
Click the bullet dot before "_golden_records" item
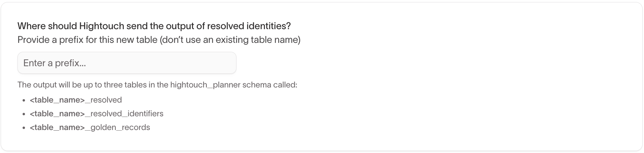pos(24,128)
